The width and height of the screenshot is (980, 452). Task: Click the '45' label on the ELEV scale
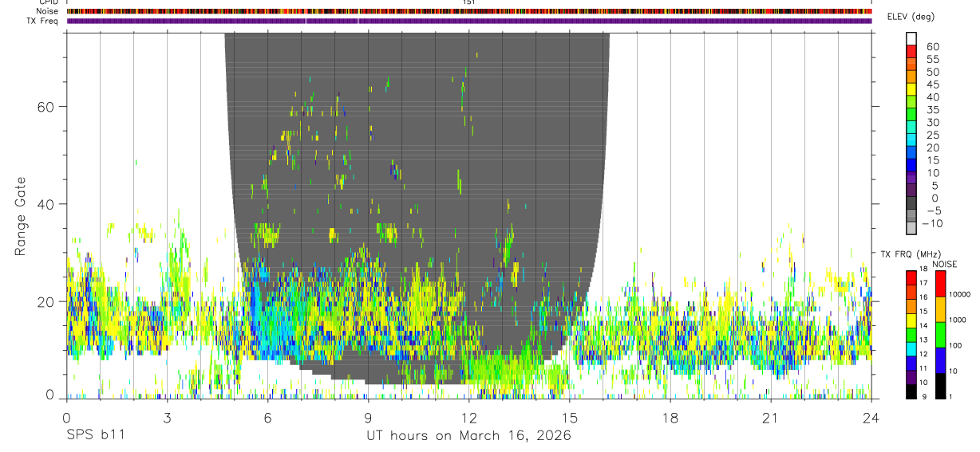pos(932,85)
